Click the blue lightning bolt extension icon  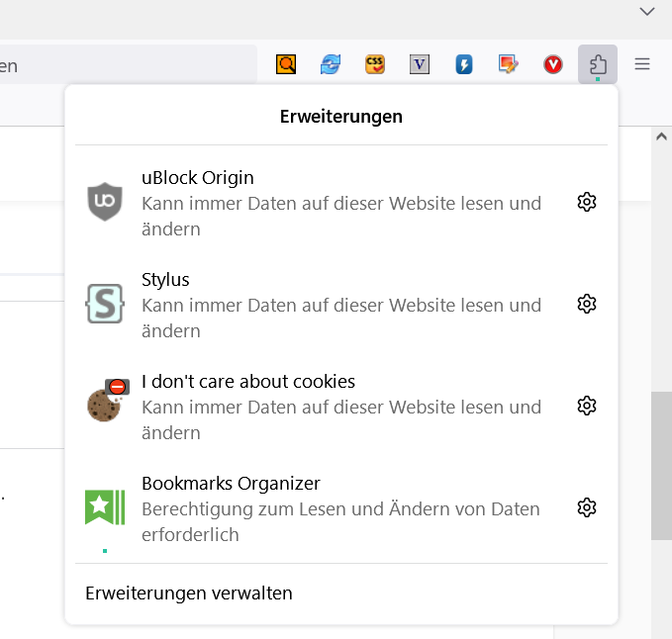click(464, 65)
